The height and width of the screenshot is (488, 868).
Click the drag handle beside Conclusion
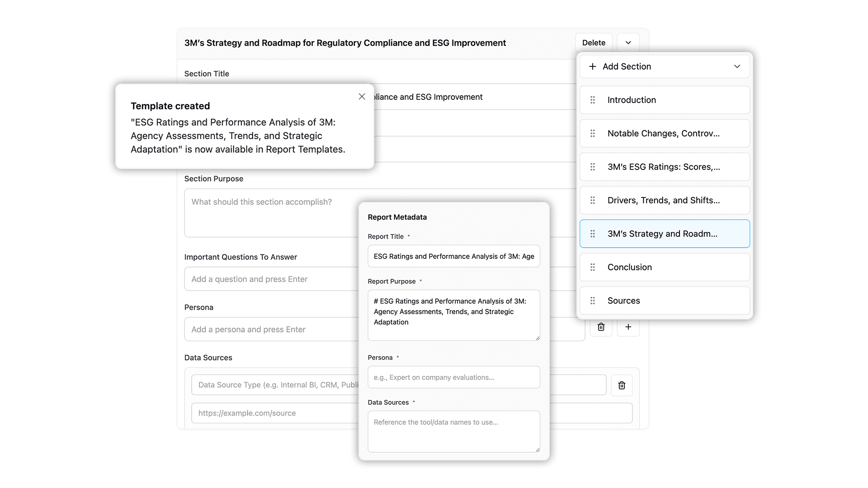(x=593, y=267)
